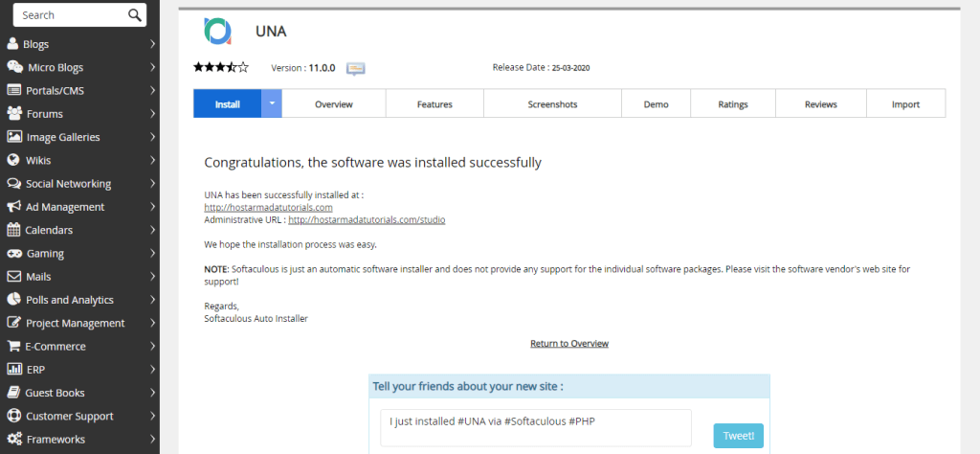The image size is (980, 454).
Task: Open the Guest Books category label
Action: point(55,392)
